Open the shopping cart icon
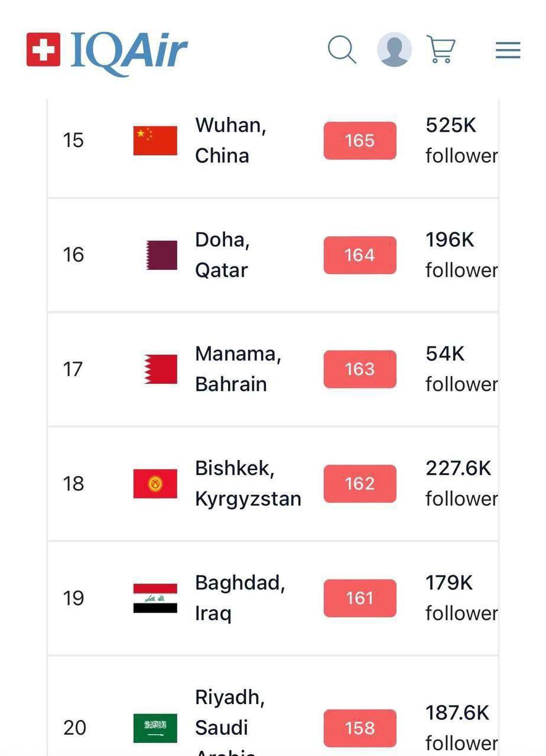 (442, 50)
